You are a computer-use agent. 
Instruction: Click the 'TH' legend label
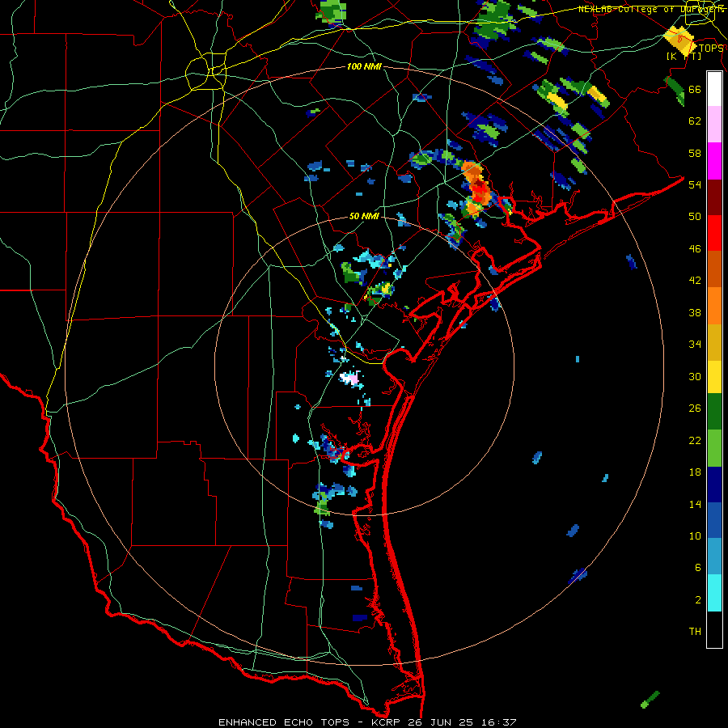coord(695,632)
